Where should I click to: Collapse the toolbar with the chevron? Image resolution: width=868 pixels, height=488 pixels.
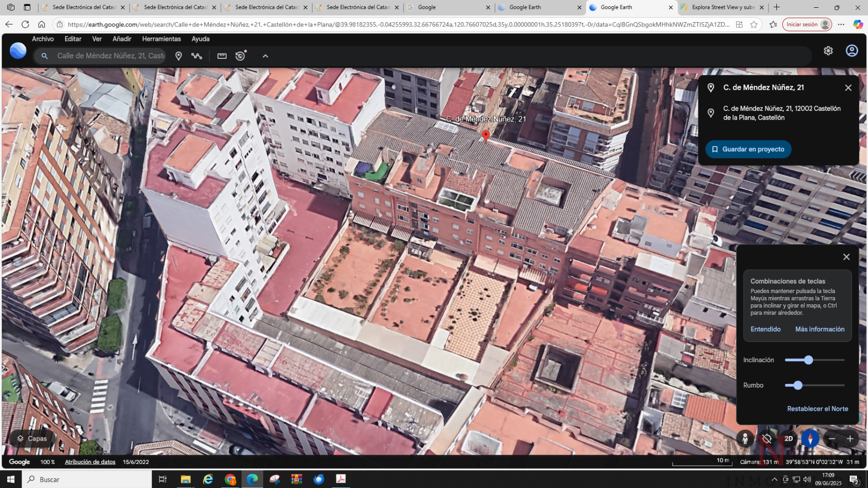click(x=265, y=56)
